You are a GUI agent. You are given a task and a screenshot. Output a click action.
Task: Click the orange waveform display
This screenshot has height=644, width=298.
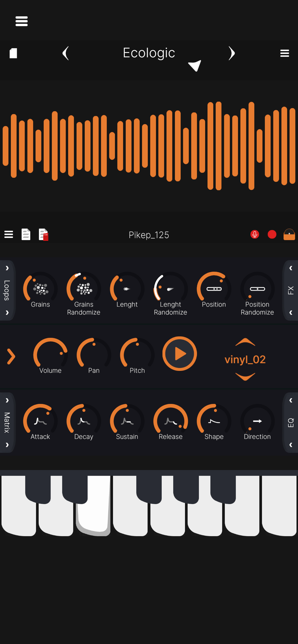tap(149, 146)
